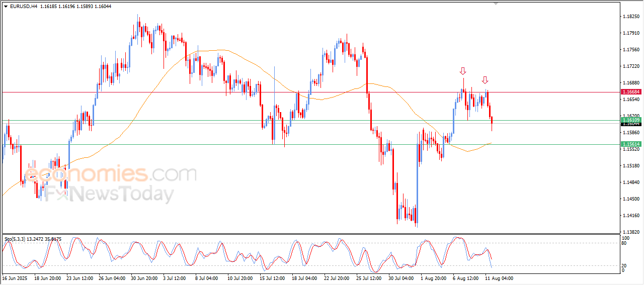Click the 18 Jul 04:00 time label
This screenshot has height=285, width=644.
(x=305, y=278)
